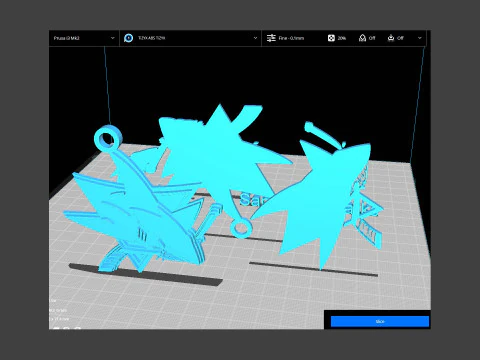Click the Fine 0.1mm profile label
The height and width of the screenshot is (360, 480).
pos(291,38)
